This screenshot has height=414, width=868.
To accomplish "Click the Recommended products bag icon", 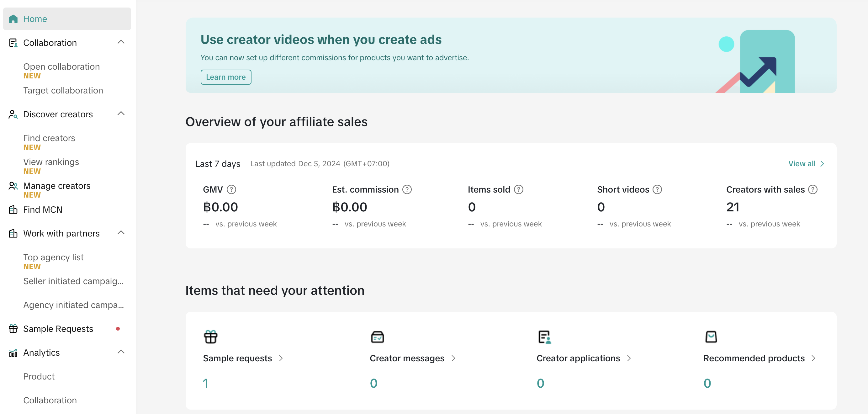I will point(711,337).
